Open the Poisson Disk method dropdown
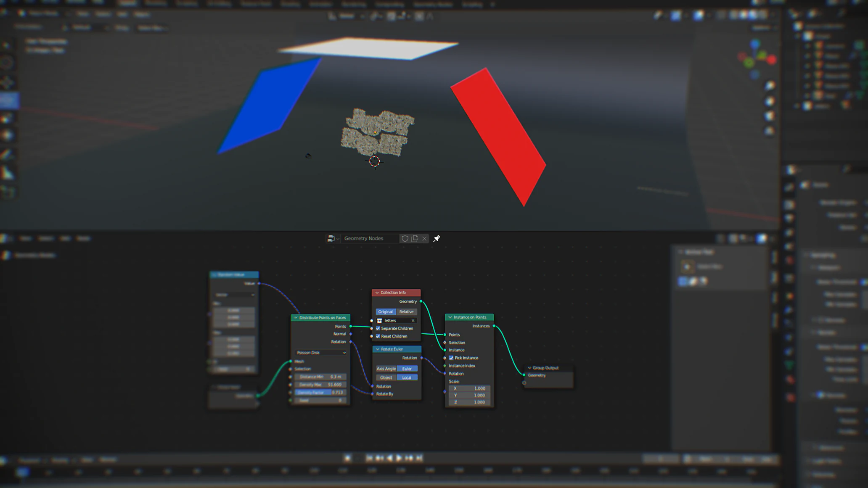868x488 pixels. pos(320,353)
